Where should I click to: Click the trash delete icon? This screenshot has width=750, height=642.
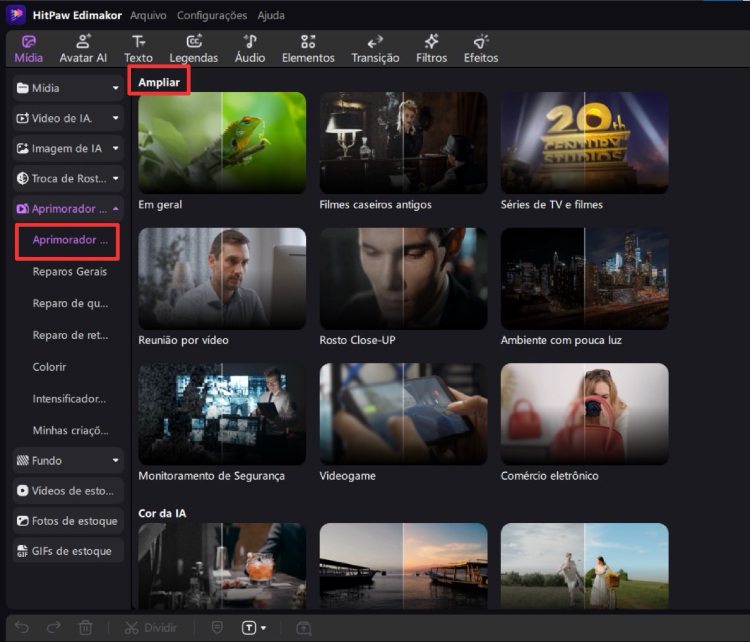(x=86, y=627)
